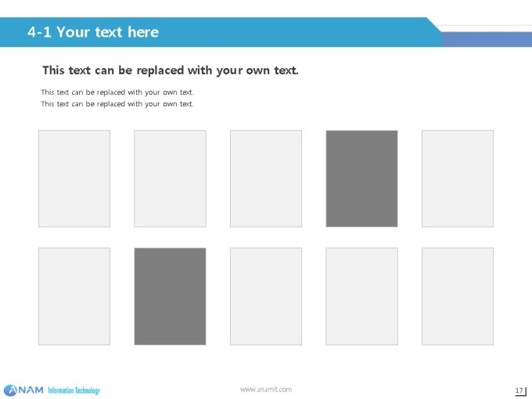Click the first light placeholder in top row
This screenshot has width=532, height=399.
(74, 178)
